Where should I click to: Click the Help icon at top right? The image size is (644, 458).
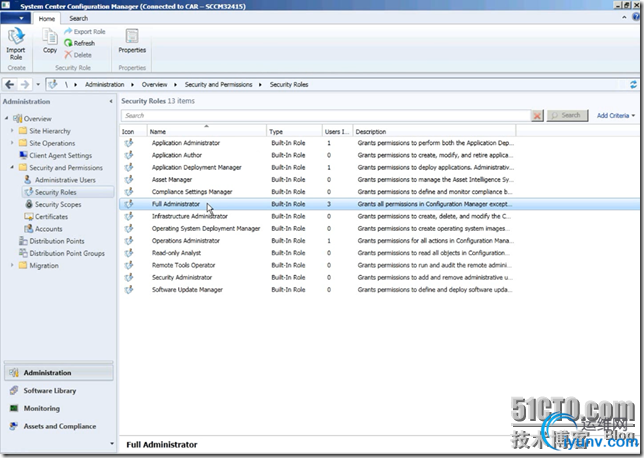636,17
